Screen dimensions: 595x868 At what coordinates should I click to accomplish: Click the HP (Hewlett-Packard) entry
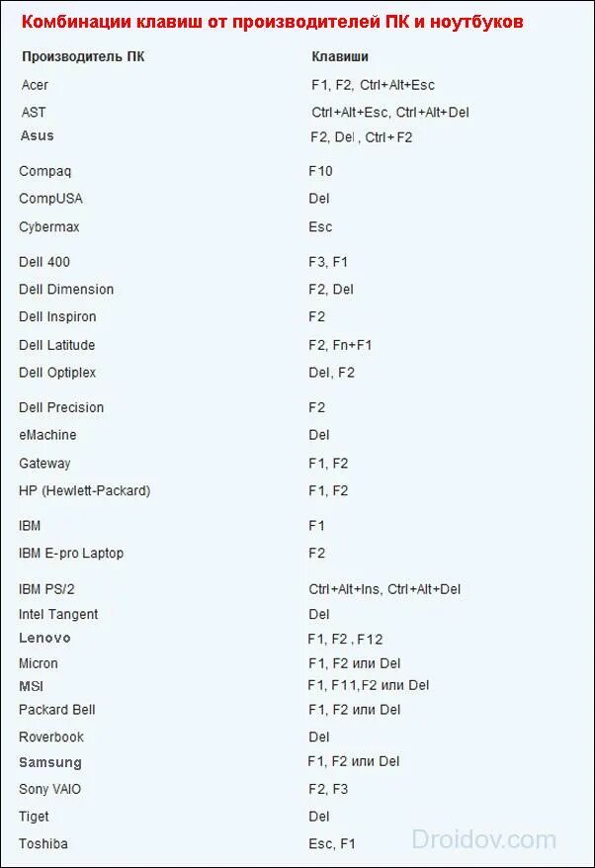point(85,490)
